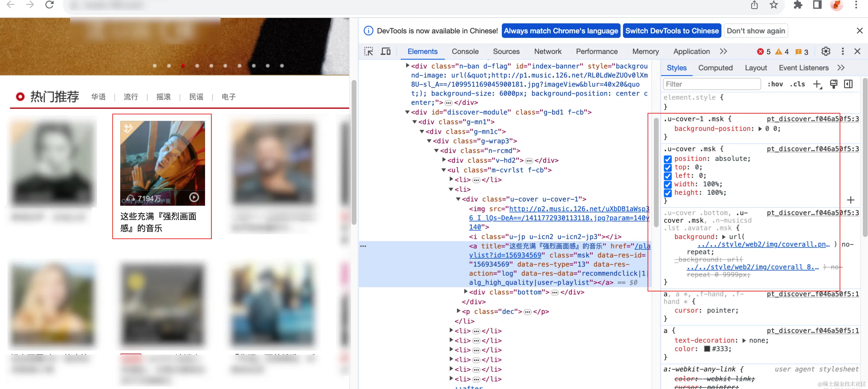Bookmark page with star icon
Viewport: 868px width, 389px height.
(774, 5)
